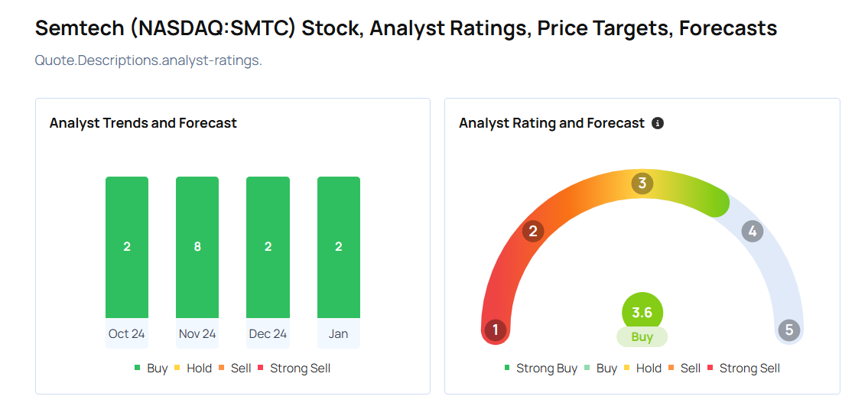Click gauge marker number 5

[x=789, y=330]
